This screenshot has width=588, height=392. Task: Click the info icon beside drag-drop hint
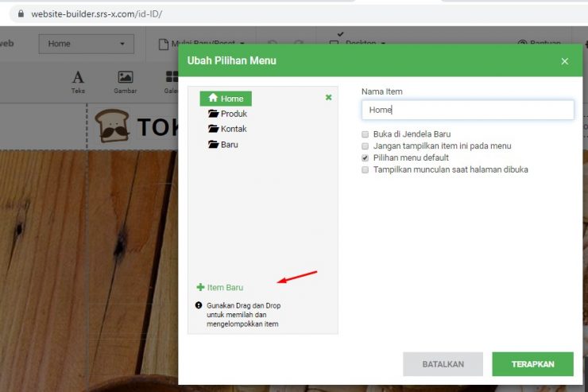point(199,305)
